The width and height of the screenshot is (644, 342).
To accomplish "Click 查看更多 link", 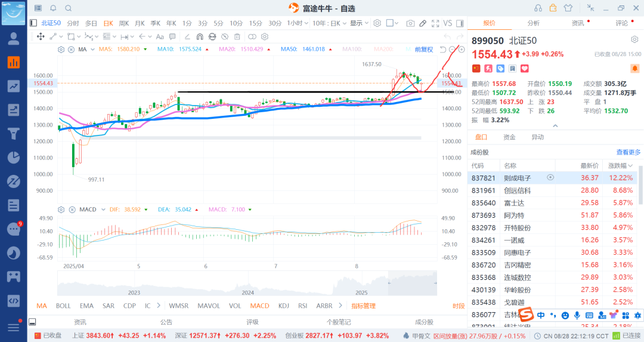I will (x=628, y=152).
